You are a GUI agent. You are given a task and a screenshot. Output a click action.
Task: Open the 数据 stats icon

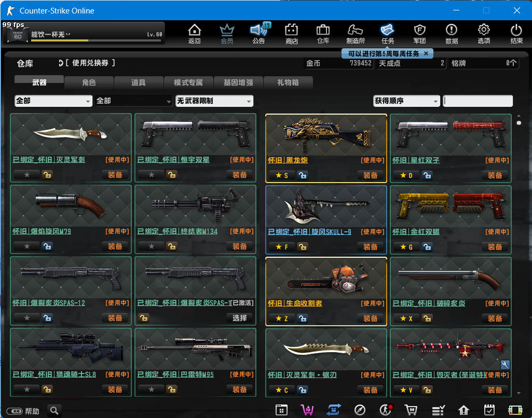point(452,34)
